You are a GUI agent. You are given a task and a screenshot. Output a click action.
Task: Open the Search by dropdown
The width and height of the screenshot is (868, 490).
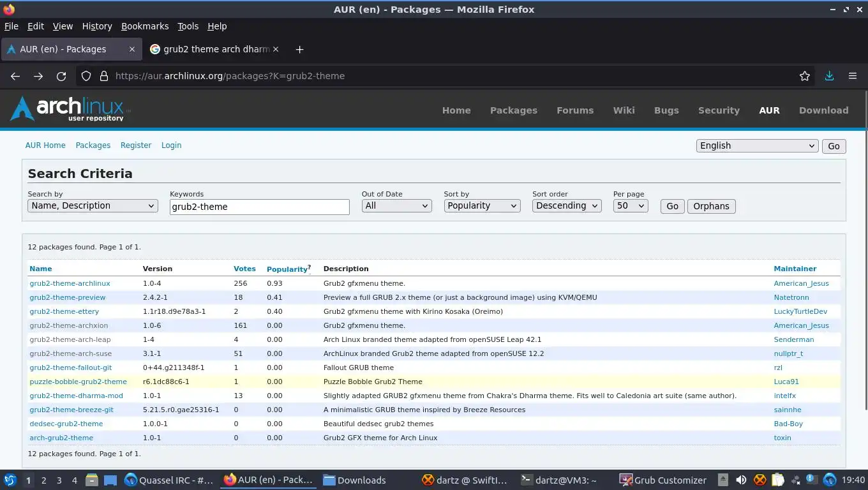93,205
